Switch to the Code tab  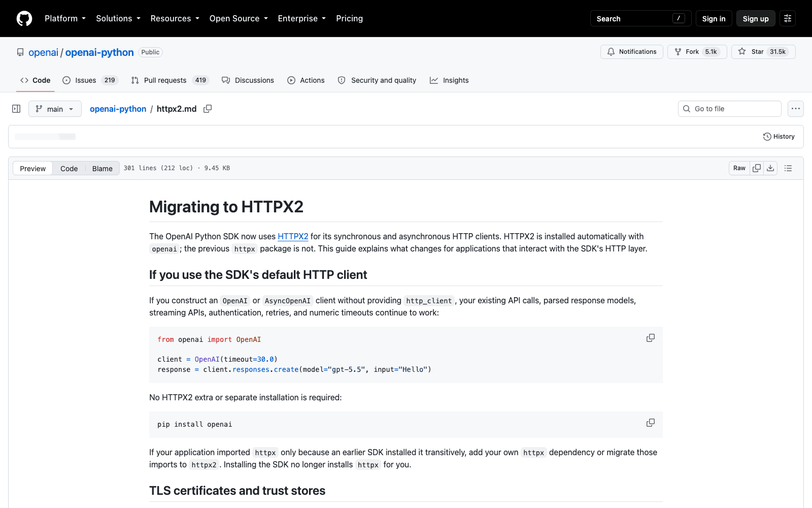click(x=36, y=80)
